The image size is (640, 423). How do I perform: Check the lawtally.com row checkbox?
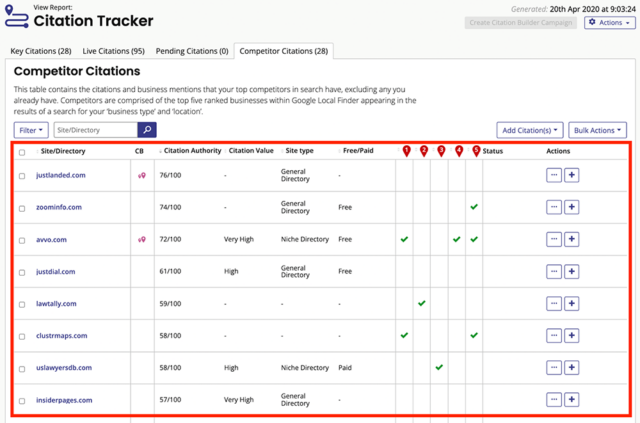[22, 305]
